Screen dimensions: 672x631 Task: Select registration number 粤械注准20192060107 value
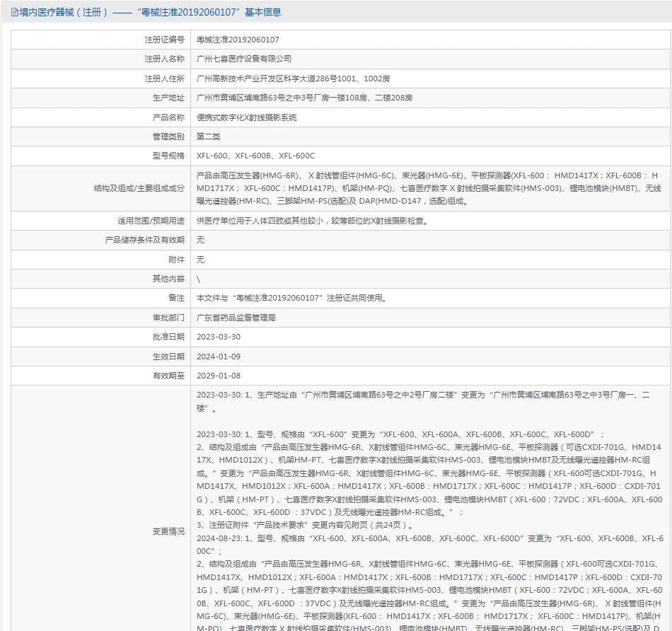click(x=238, y=40)
